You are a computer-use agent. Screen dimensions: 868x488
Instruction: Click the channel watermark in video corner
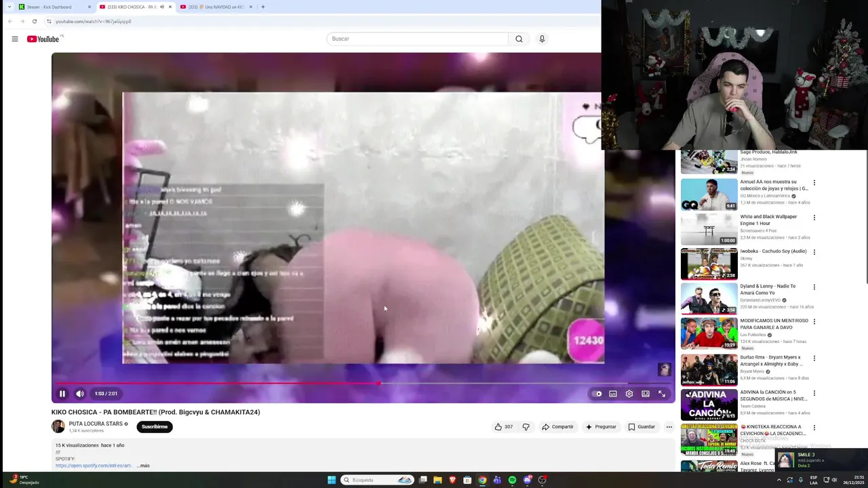point(664,369)
